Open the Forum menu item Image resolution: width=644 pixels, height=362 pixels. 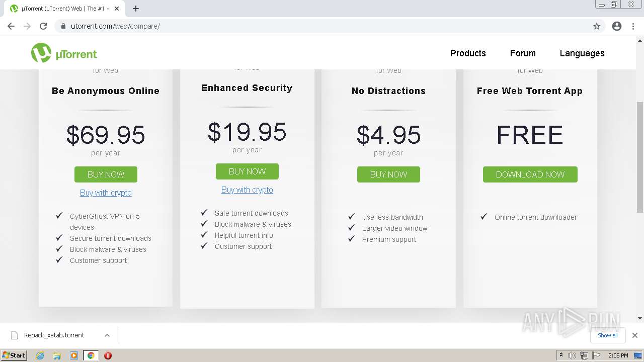pos(523,53)
